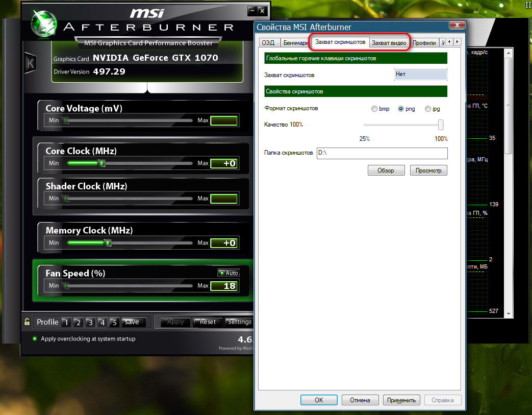Click the profile lock padlock icon

click(x=27, y=321)
